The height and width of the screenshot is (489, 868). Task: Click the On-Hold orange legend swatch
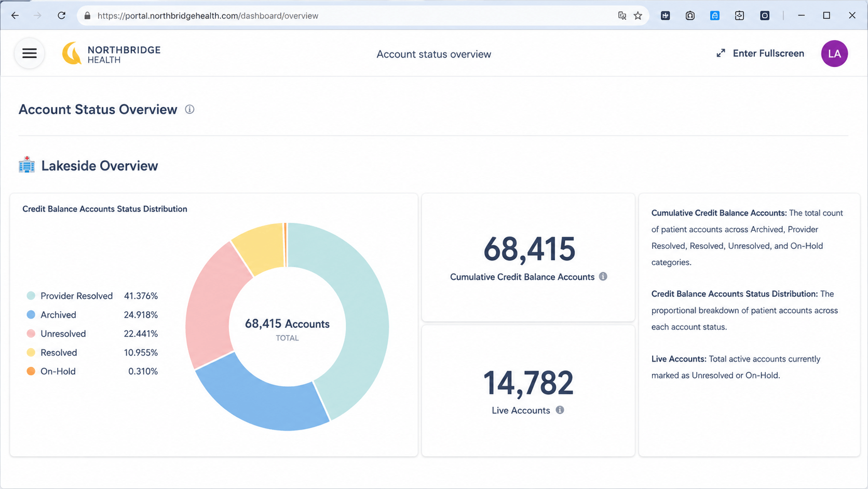(x=31, y=371)
